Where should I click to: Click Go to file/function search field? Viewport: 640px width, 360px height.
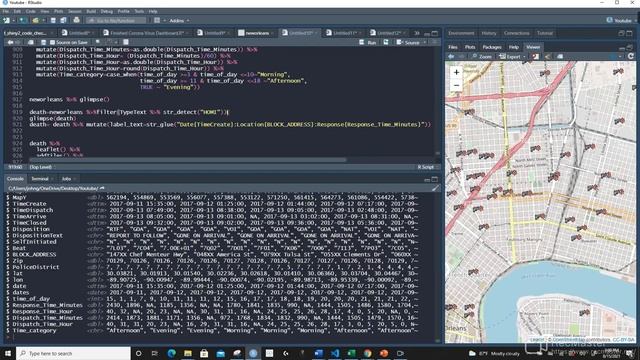116,20
